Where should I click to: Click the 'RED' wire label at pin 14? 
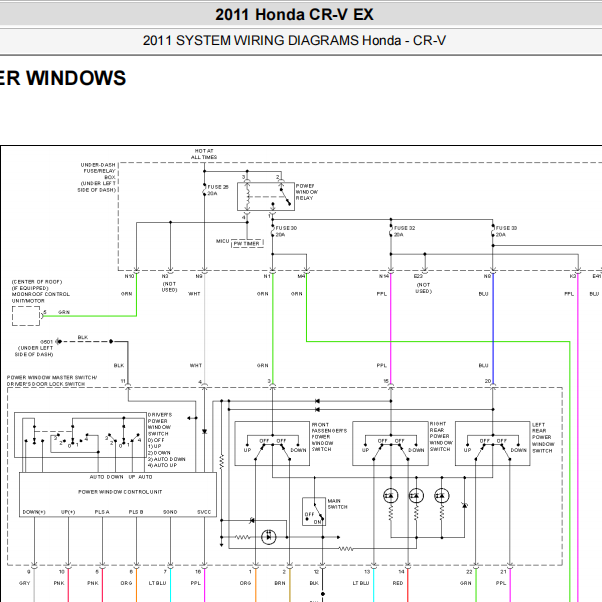pyautogui.click(x=398, y=583)
